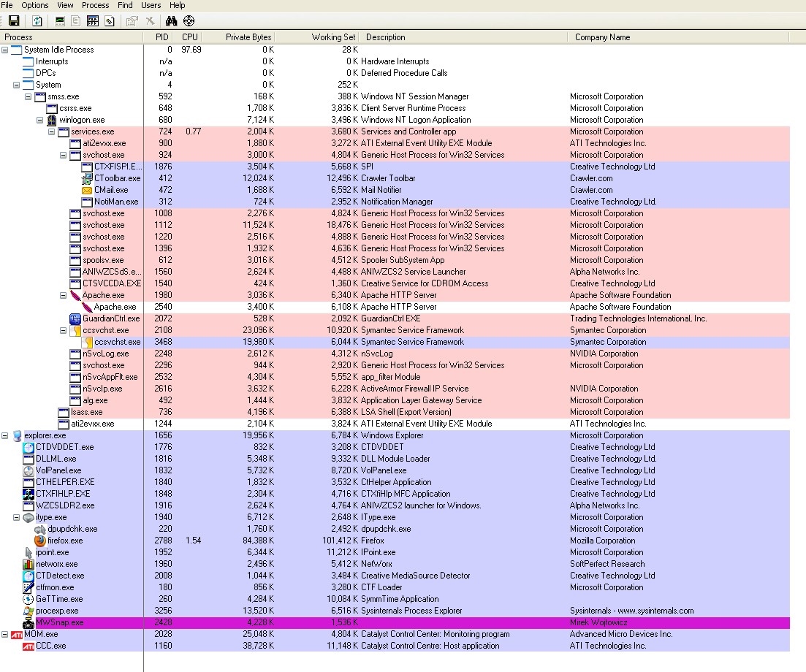Click the window tiles toolbar icon
Screen dimensions: 806x672
[x=93, y=20]
